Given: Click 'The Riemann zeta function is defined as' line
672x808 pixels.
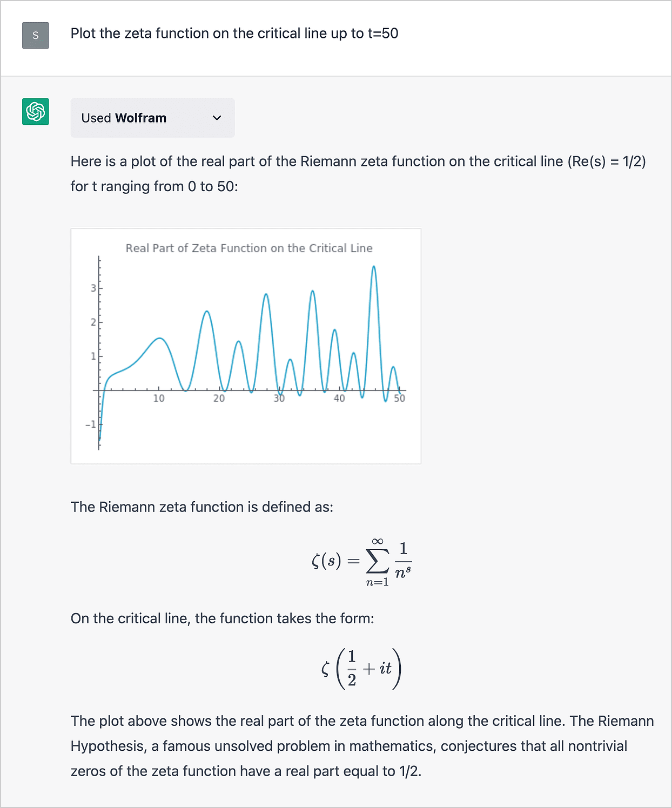Looking at the screenshot, I should tap(202, 507).
